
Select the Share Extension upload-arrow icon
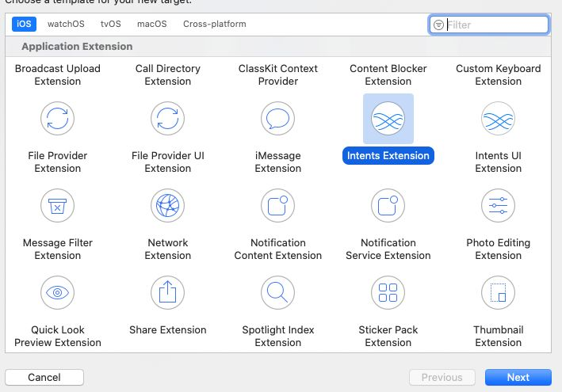pyautogui.click(x=168, y=292)
